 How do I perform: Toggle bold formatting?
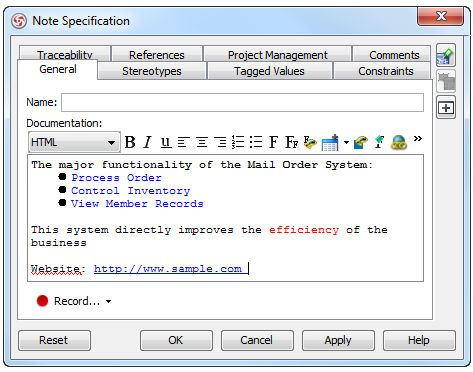[x=130, y=142]
